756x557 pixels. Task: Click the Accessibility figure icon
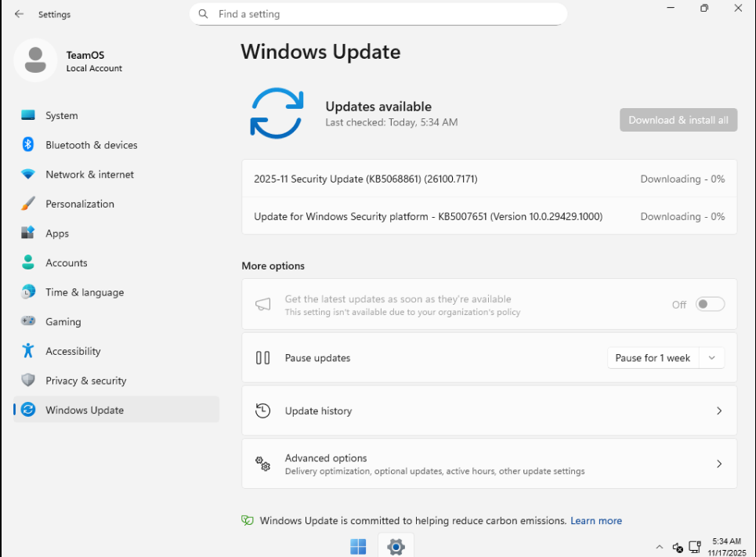(x=28, y=351)
